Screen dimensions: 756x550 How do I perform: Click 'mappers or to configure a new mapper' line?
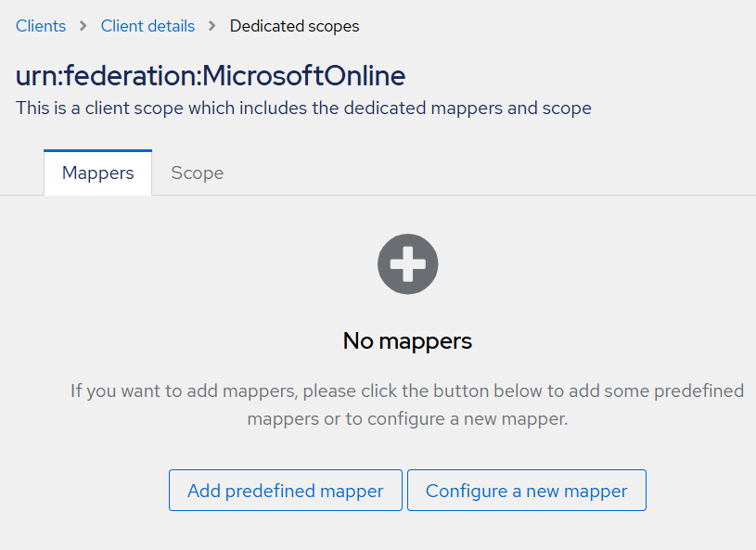[x=407, y=419]
